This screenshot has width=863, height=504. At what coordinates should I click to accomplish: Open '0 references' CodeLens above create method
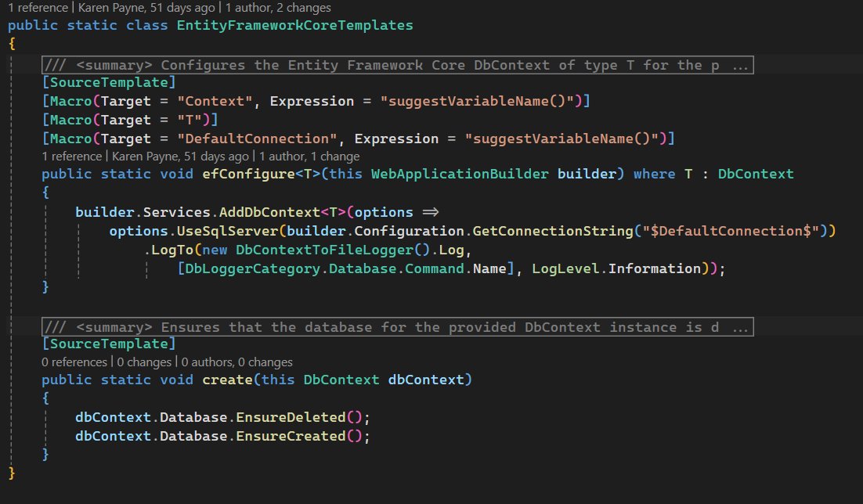point(74,362)
